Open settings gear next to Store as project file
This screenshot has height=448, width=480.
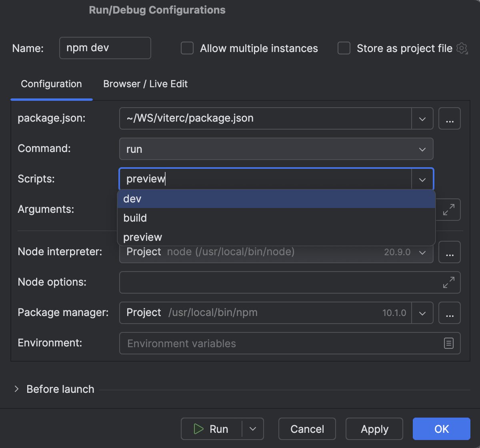(462, 48)
